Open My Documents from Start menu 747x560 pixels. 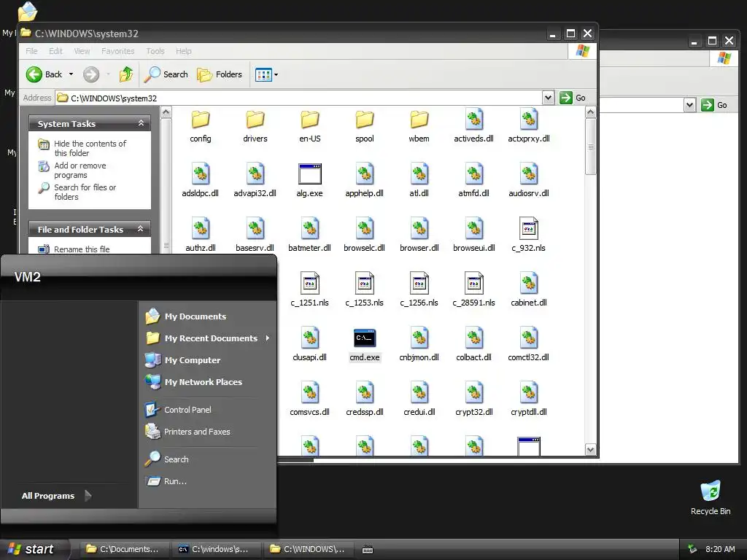point(196,316)
